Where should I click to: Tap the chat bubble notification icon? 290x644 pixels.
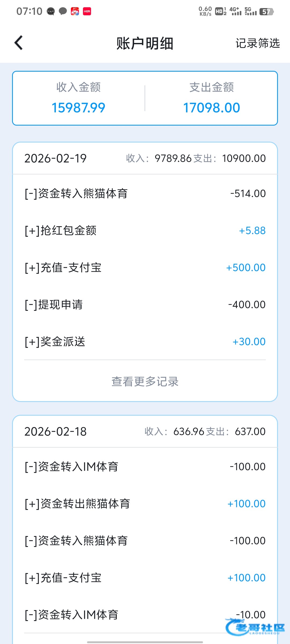point(63,11)
